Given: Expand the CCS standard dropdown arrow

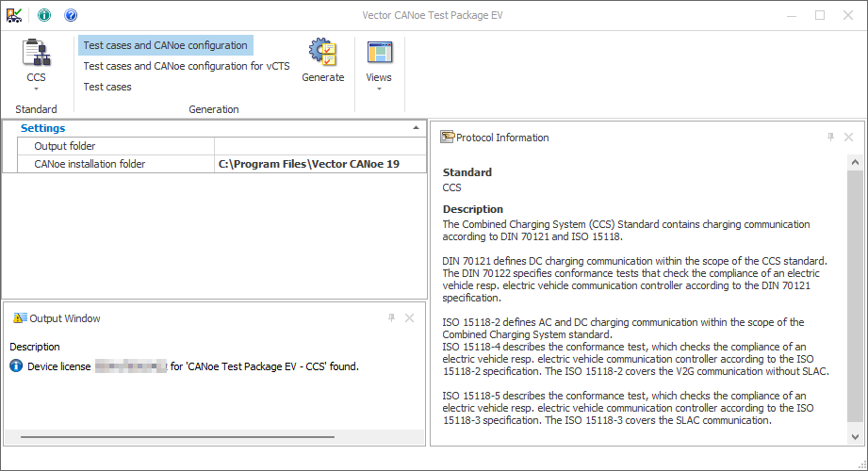Looking at the screenshot, I should pos(37,89).
